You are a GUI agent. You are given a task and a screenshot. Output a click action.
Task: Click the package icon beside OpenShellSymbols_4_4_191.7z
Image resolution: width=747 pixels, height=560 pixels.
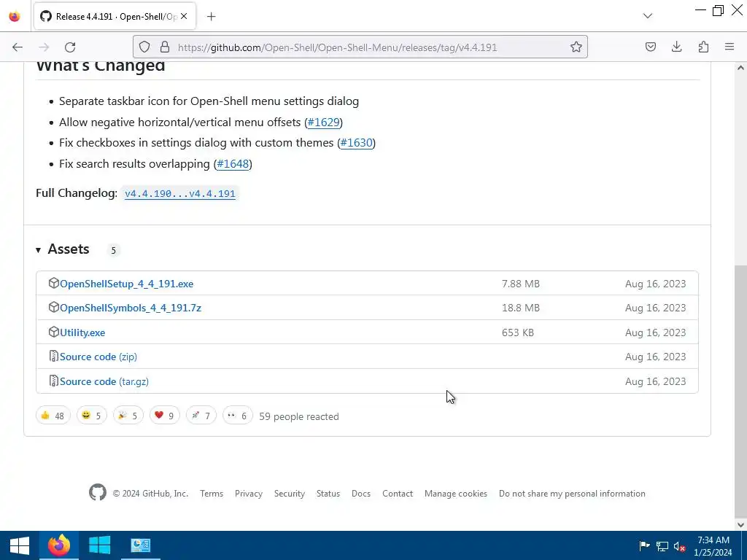pyautogui.click(x=53, y=307)
